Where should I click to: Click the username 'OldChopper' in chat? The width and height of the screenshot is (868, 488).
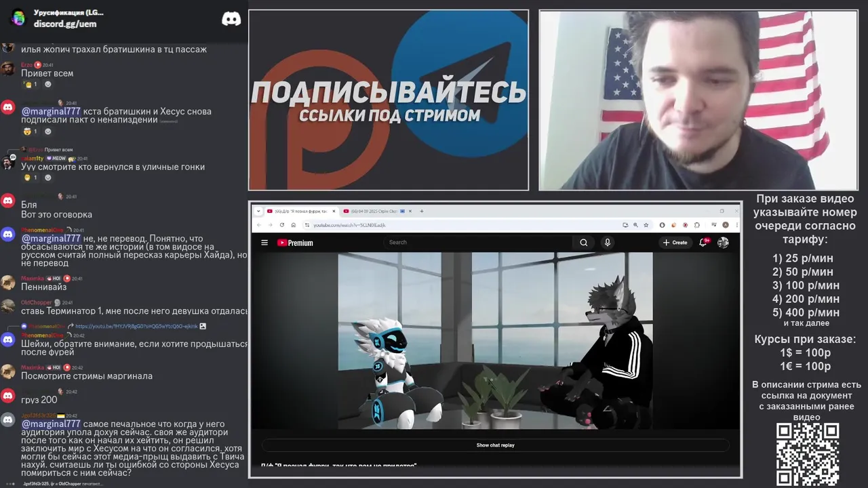pyautogui.click(x=36, y=302)
